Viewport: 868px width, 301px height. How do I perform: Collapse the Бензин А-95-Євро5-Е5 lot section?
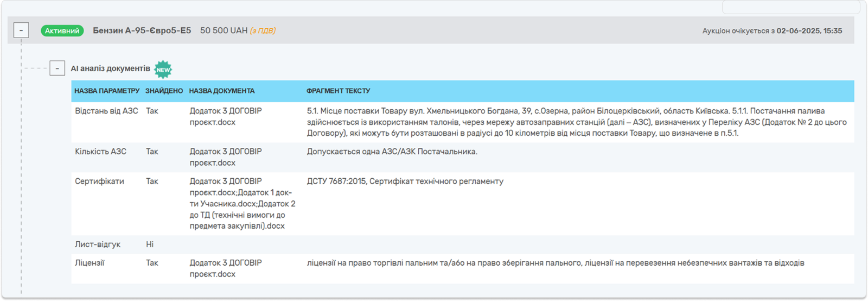21,30
